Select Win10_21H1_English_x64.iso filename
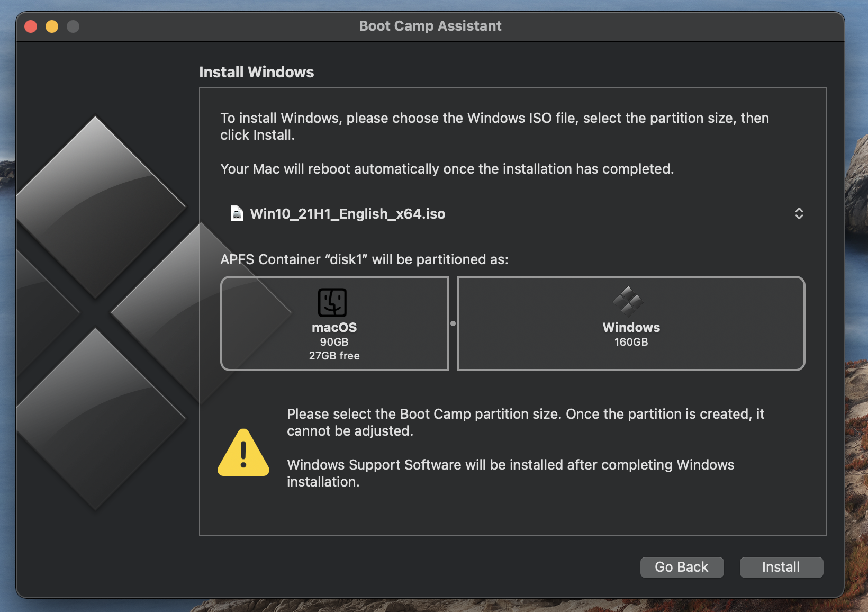 [348, 214]
